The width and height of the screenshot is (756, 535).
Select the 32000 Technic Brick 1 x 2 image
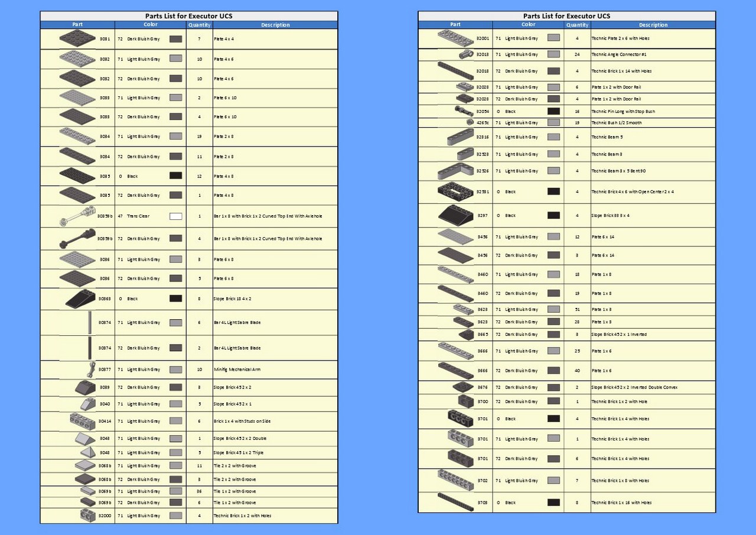click(88, 515)
